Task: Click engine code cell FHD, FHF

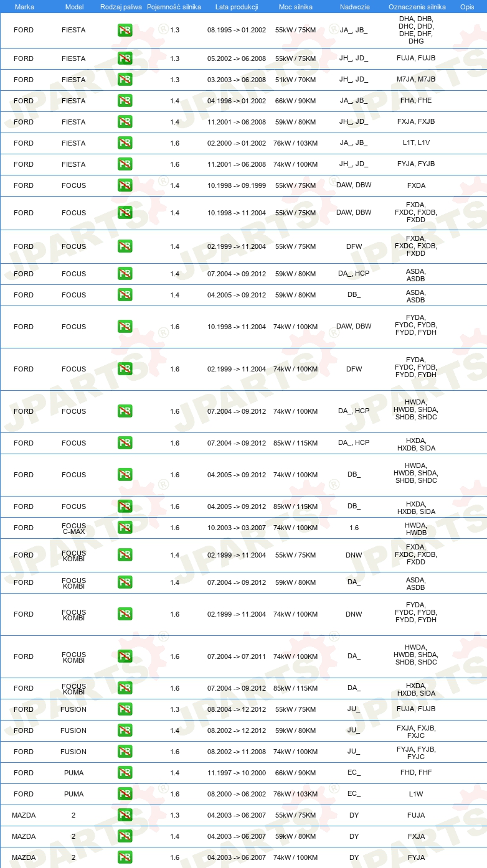Action: click(416, 773)
